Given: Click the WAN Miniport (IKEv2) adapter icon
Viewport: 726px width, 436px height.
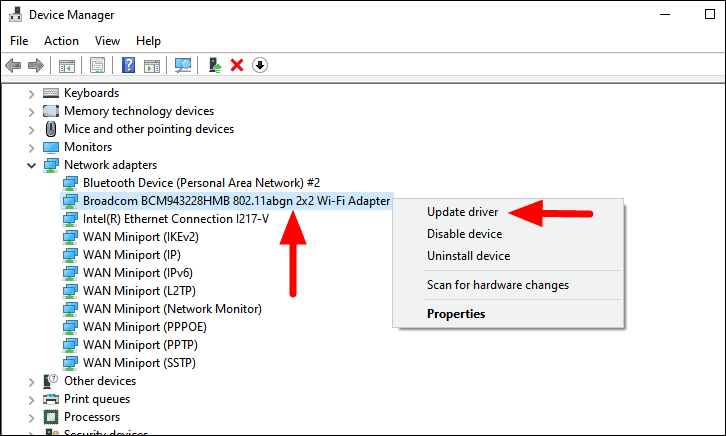Looking at the screenshot, I should tap(70, 237).
